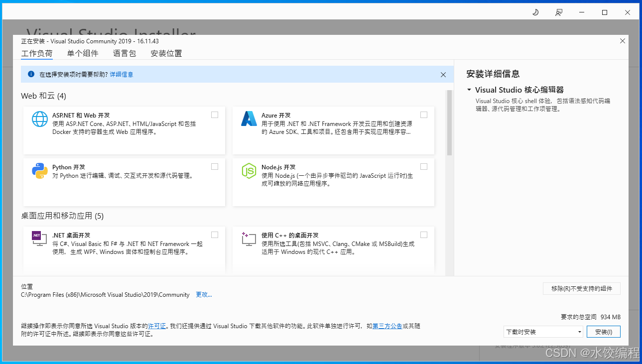Check the Python development workload
This screenshot has width=642, height=364.
pos(215,167)
